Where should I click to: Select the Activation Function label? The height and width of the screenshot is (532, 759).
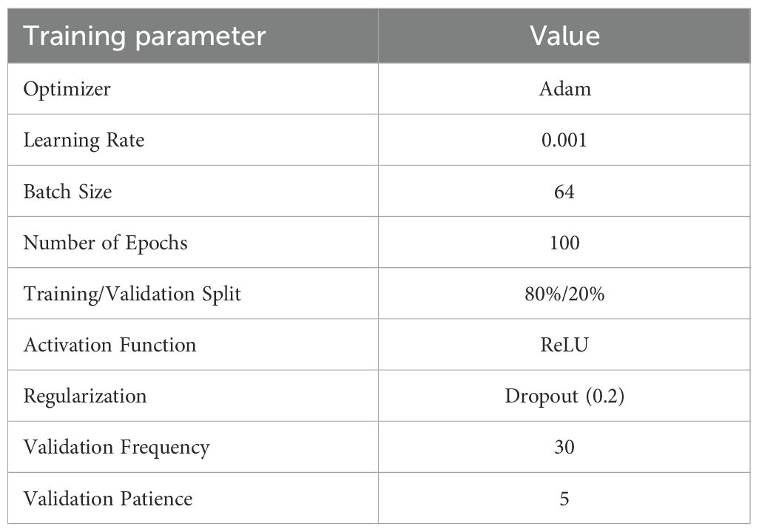pos(109,345)
